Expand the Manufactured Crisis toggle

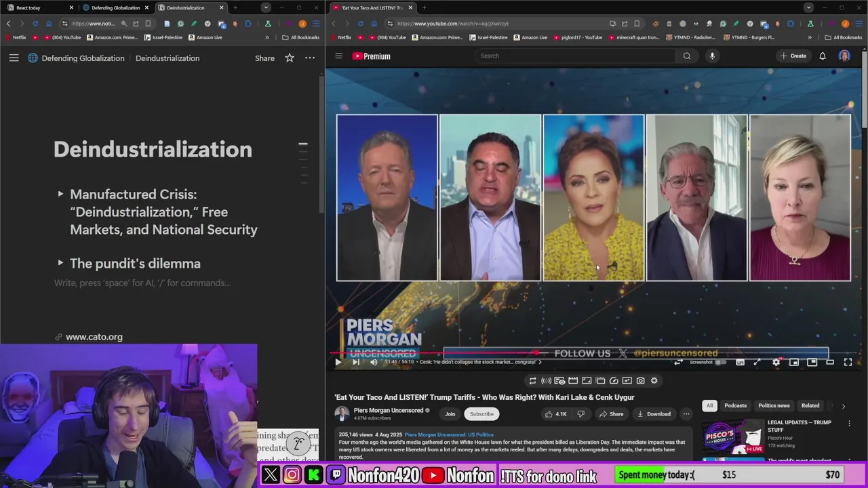(x=60, y=195)
